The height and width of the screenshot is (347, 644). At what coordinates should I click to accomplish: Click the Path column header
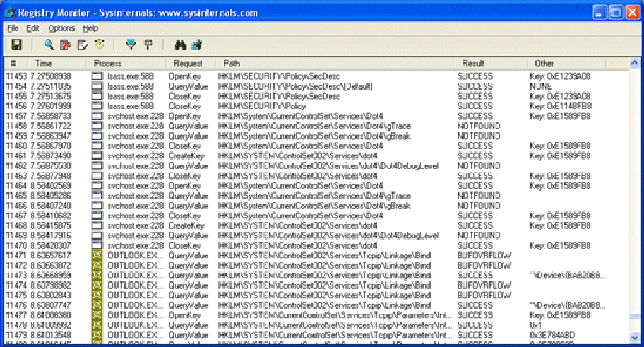pos(335,64)
